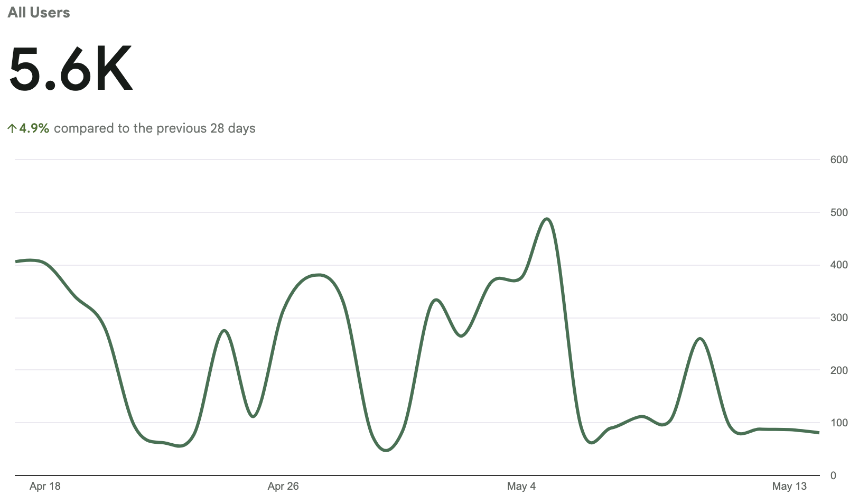859x504 pixels.
Task: Click the highest peak near 490 users
Action: click(547, 219)
